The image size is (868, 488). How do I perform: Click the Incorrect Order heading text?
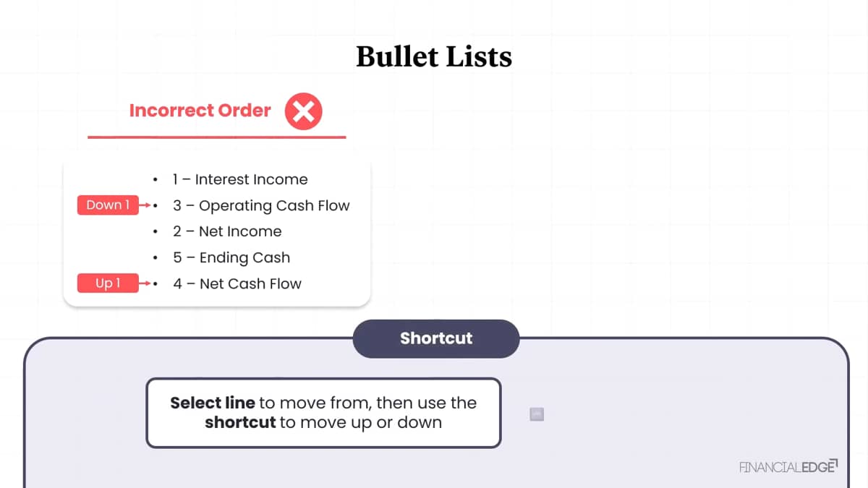[x=200, y=111]
